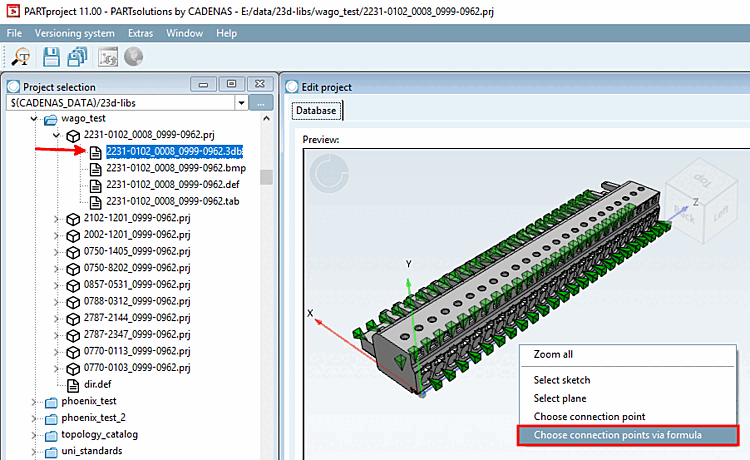750x460 pixels.
Task: Click the phoenix_test folder icon
Action: point(51,403)
